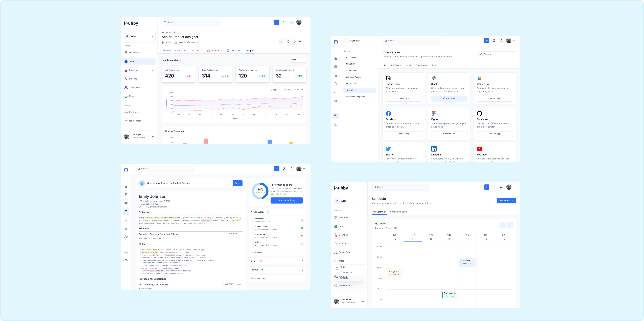Expand the Clarity section

click(302, 261)
